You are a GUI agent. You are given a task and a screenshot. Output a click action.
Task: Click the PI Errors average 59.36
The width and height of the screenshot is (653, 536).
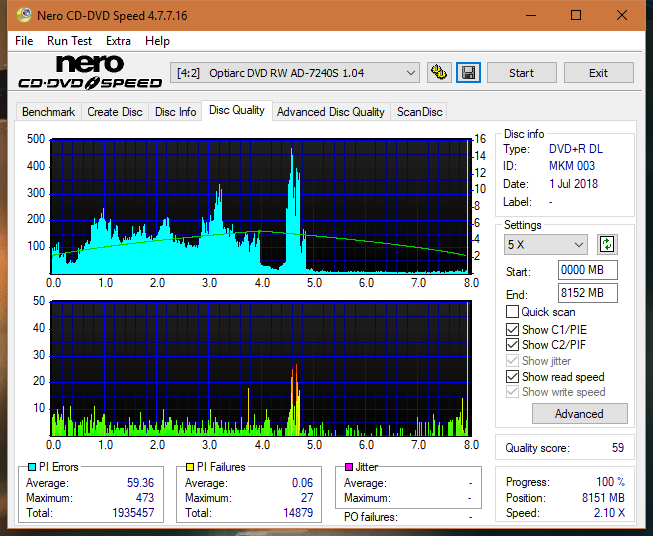[x=140, y=483]
